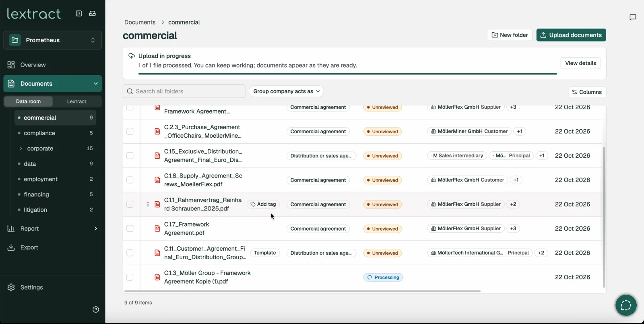644x324 pixels.
Task: Switch to Lextract tab
Action: [76, 101]
